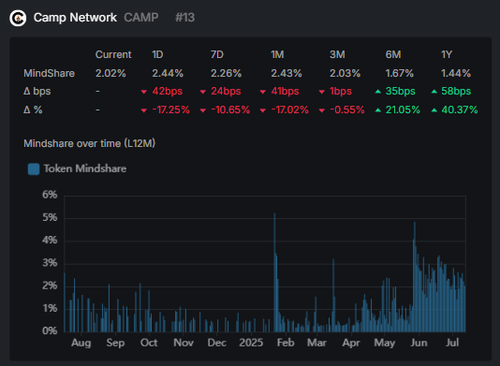Select the 7D column header
This screenshot has width=500, height=366.
click(x=217, y=54)
